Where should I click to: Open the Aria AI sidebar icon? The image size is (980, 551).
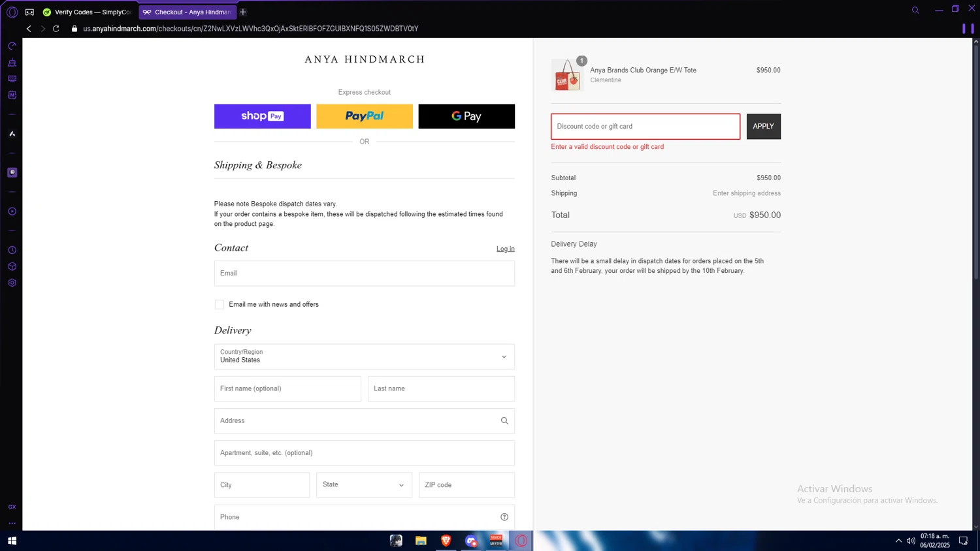point(12,134)
